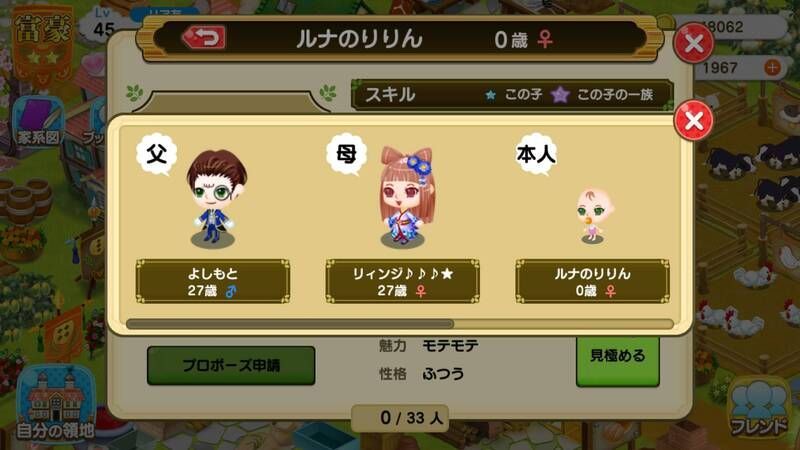The image size is (800, 450).
Task: Click the red back arrow icon
Action: tap(204, 38)
